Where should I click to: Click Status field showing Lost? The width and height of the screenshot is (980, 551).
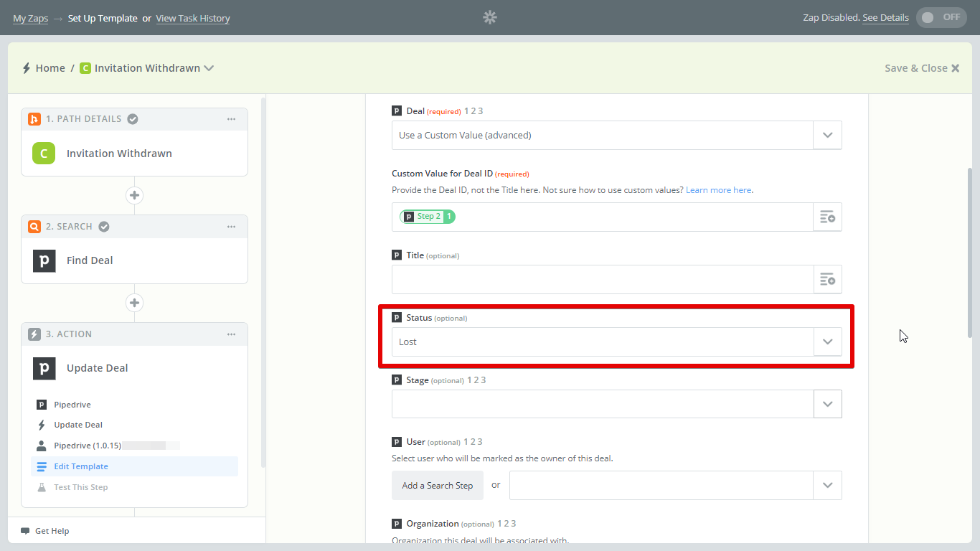click(603, 342)
